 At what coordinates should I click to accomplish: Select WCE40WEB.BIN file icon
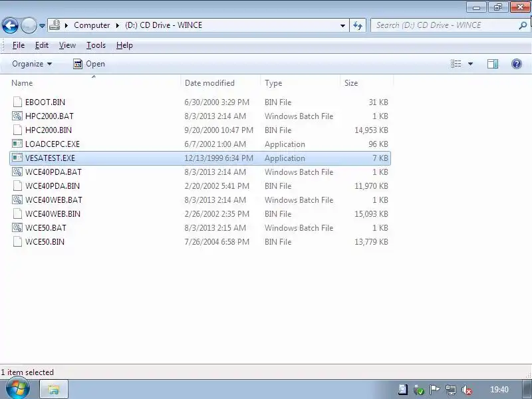[x=17, y=213]
